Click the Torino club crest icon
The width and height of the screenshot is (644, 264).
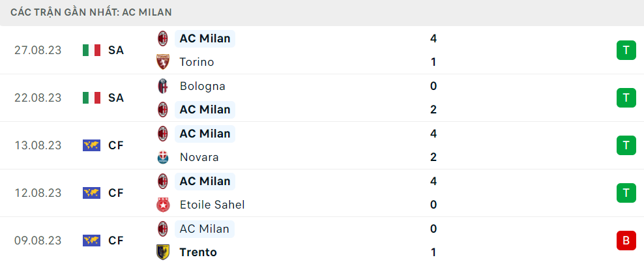pyautogui.click(x=163, y=62)
